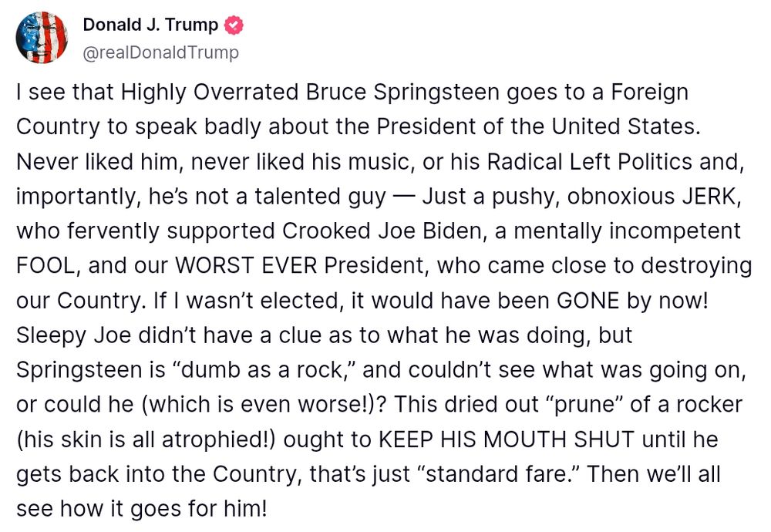
Task: Click the word "Foreign" in the post
Action: click(x=648, y=93)
